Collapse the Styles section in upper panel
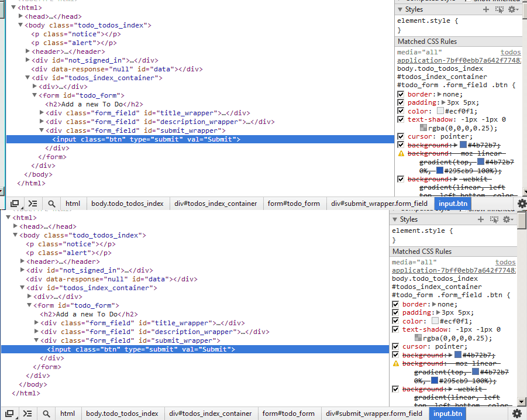Viewport: 527px width, 420px height. 400,9
